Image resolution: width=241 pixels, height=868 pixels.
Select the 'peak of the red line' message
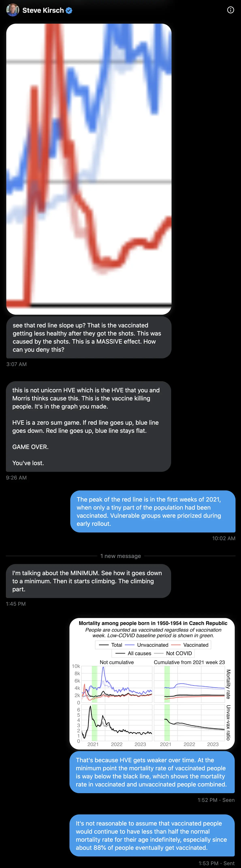[x=153, y=511]
